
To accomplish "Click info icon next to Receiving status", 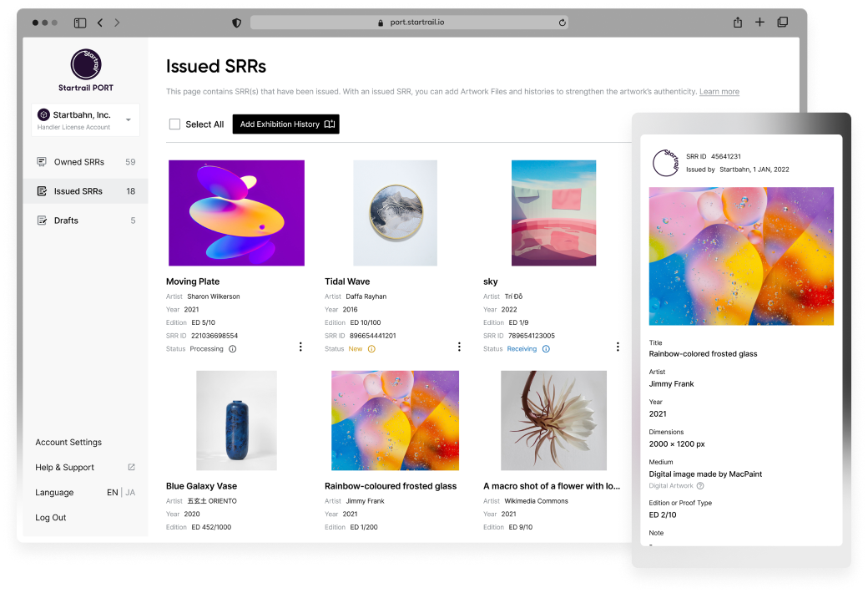I will pyautogui.click(x=546, y=349).
